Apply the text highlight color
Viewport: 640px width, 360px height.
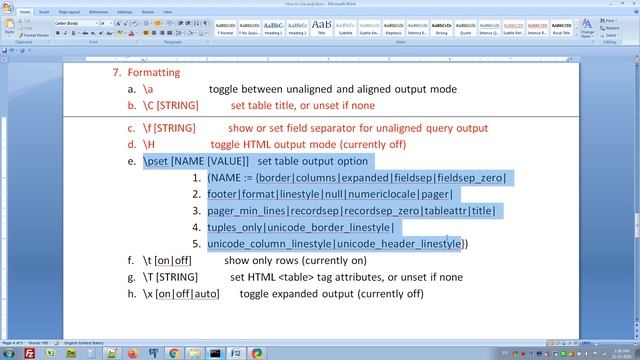(x=120, y=33)
